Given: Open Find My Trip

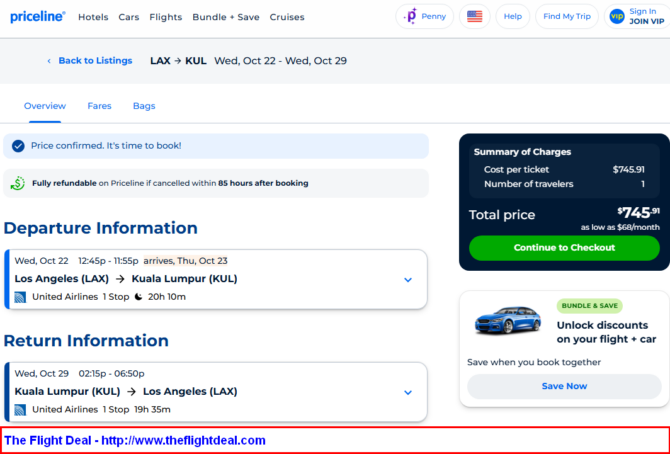Looking at the screenshot, I should point(567,17).
